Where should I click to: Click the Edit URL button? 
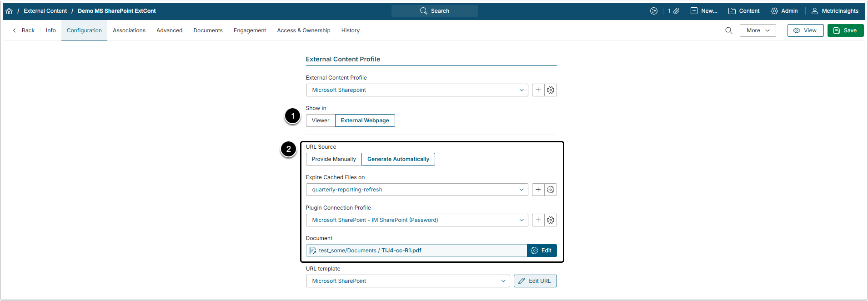[x=535, y=281]
